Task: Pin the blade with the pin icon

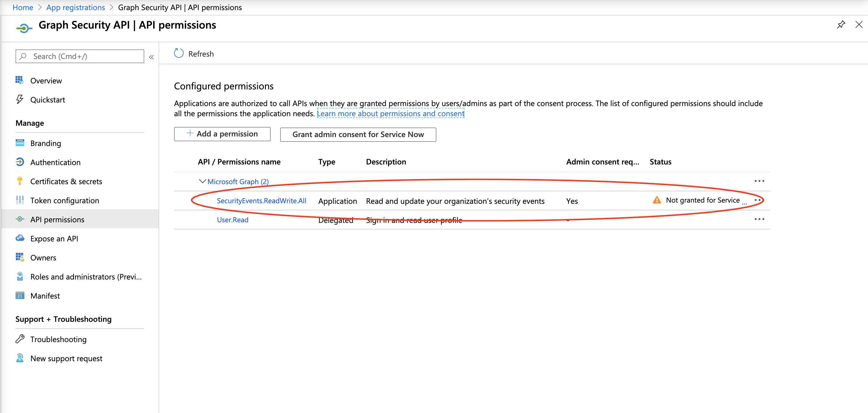Action: point(841,25)
